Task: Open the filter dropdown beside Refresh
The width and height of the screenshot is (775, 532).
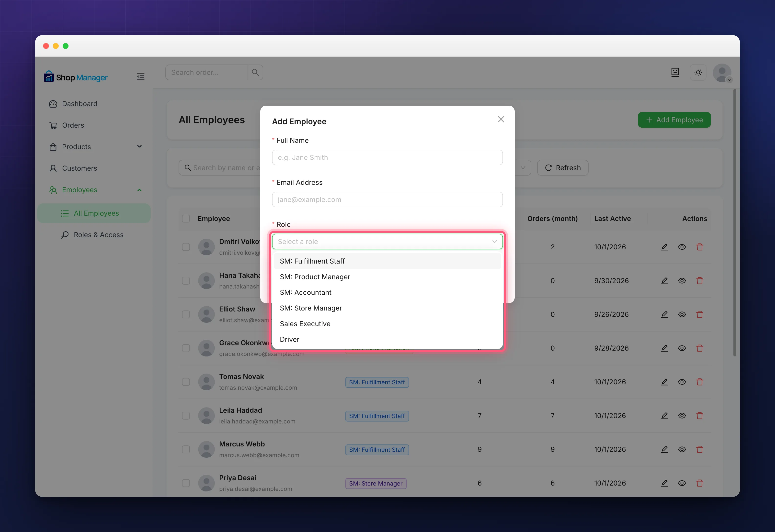Action: [523, 168]
